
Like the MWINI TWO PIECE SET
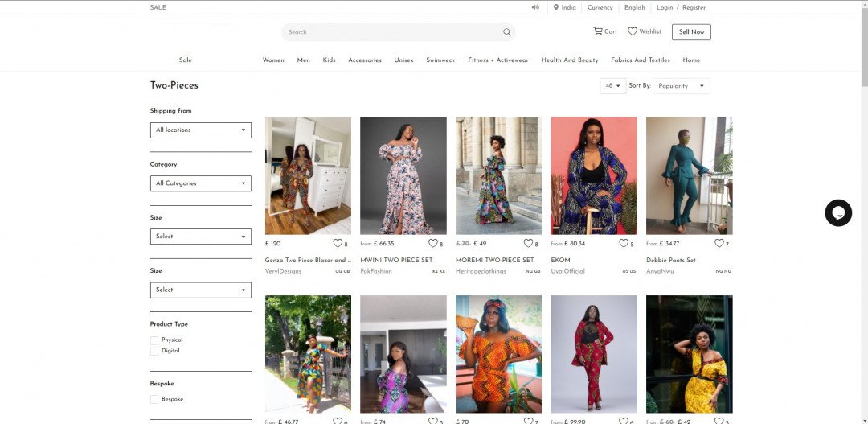pos(432,243)
